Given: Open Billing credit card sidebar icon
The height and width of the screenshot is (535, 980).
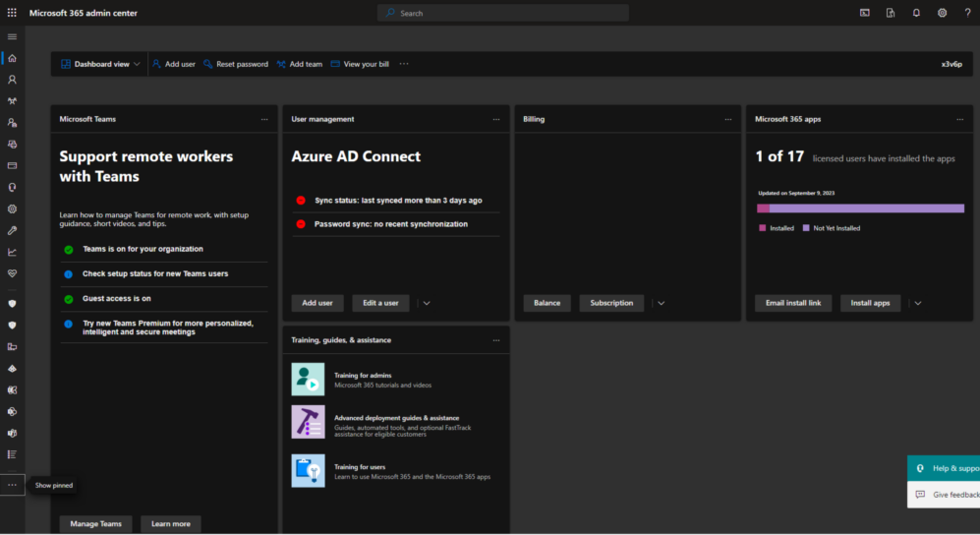Looking at the screenshot, I should pos(12,165).
